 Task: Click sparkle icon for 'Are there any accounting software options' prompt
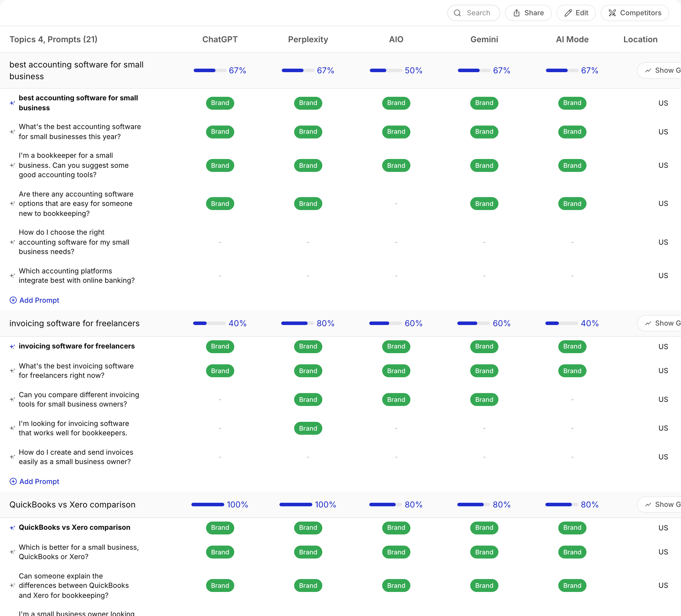click(x=13, y=204)
